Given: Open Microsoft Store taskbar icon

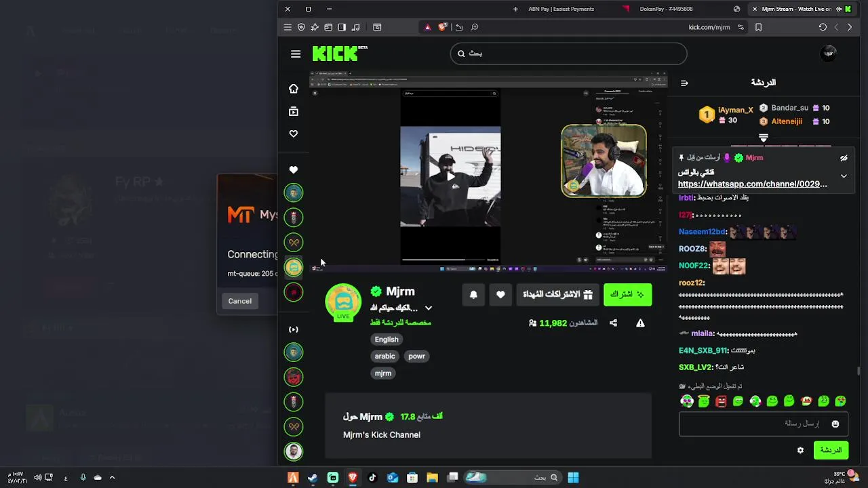Looking at the screenshot, I should pyautogui.click(x=412, y=478).
